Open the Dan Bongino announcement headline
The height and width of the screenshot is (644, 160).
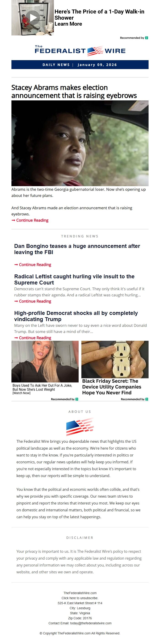tap(77, 249)
